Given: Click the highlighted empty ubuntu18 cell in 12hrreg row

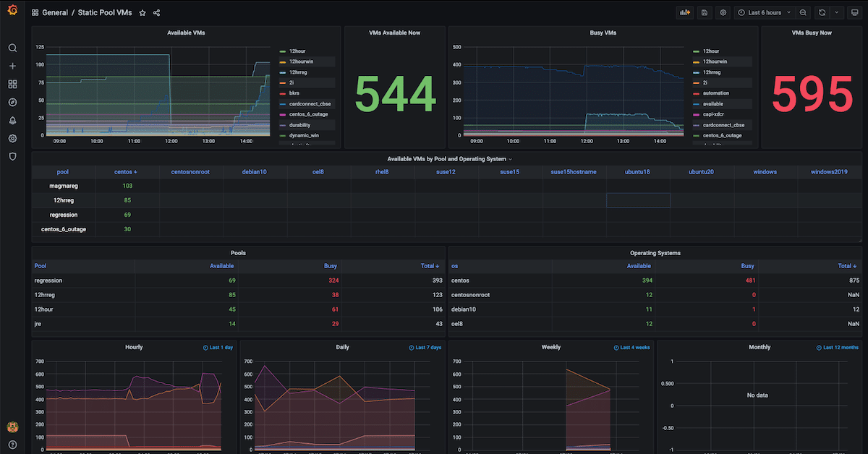Looking at the screenshot, I should click(638, 200).
